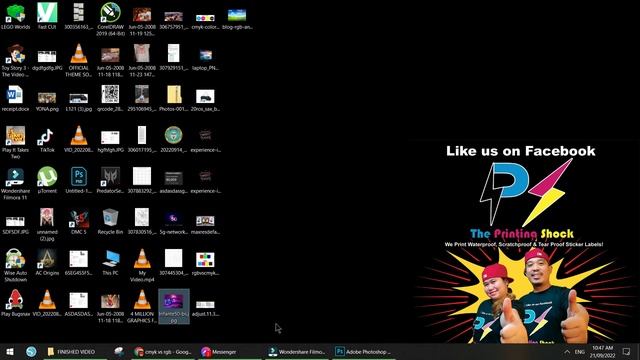Select the receipt.docx Word document
This screenshot has height=360, width=640.
(x=16, y=98)
